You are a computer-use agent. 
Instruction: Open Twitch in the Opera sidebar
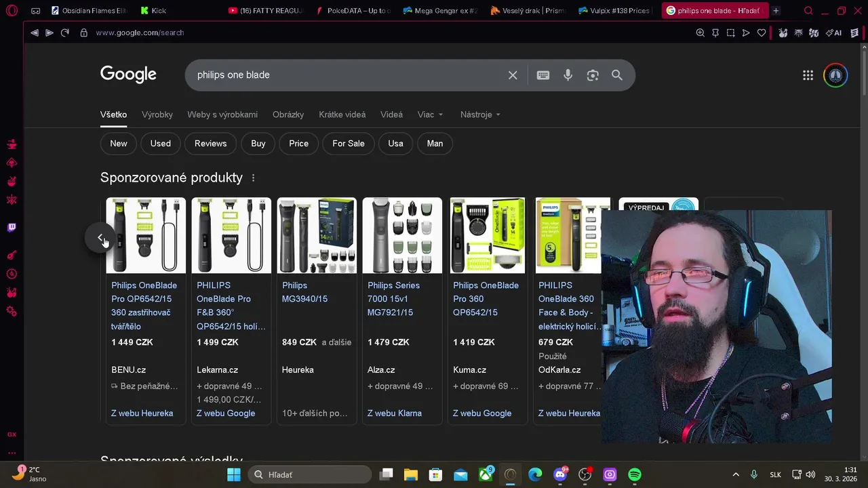12,228
